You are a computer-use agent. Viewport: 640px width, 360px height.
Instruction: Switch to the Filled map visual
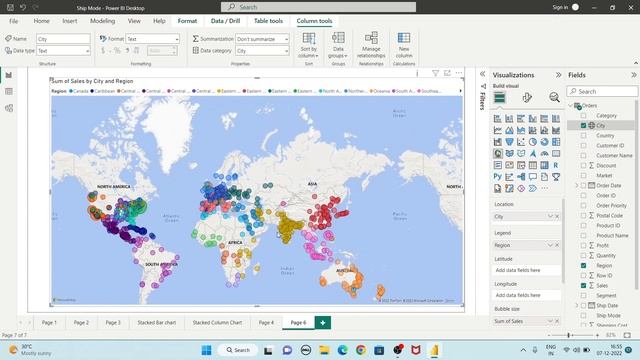pos(509,153)
